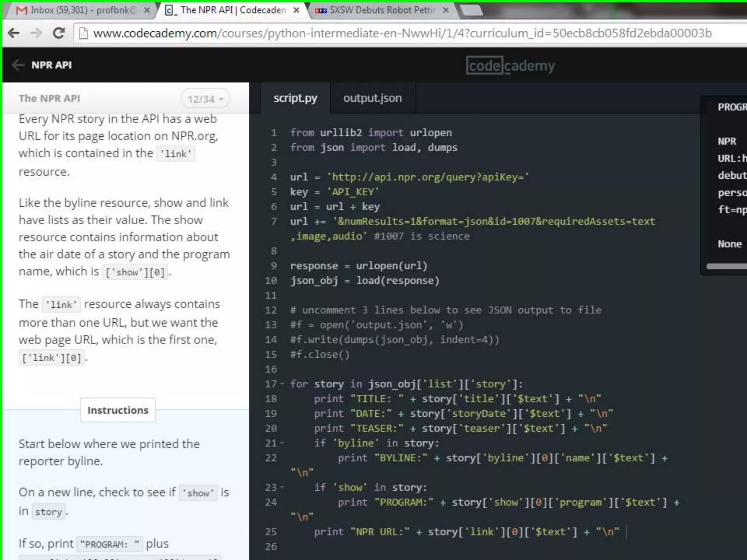
Task: Click the "TITLE: " string on line 18
Action: 377,399
